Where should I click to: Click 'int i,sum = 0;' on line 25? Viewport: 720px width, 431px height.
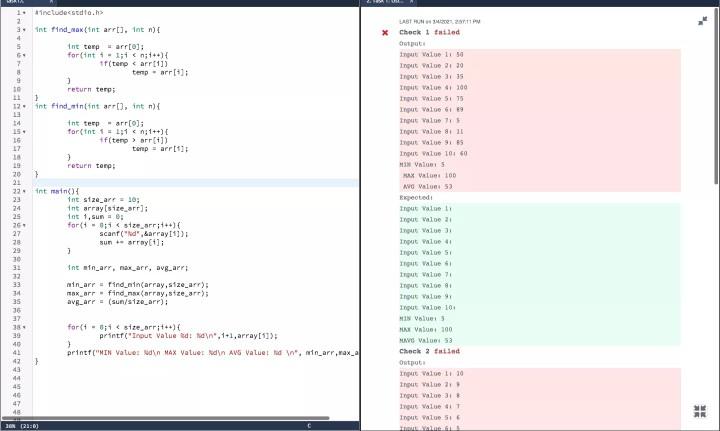pos(95,217)
